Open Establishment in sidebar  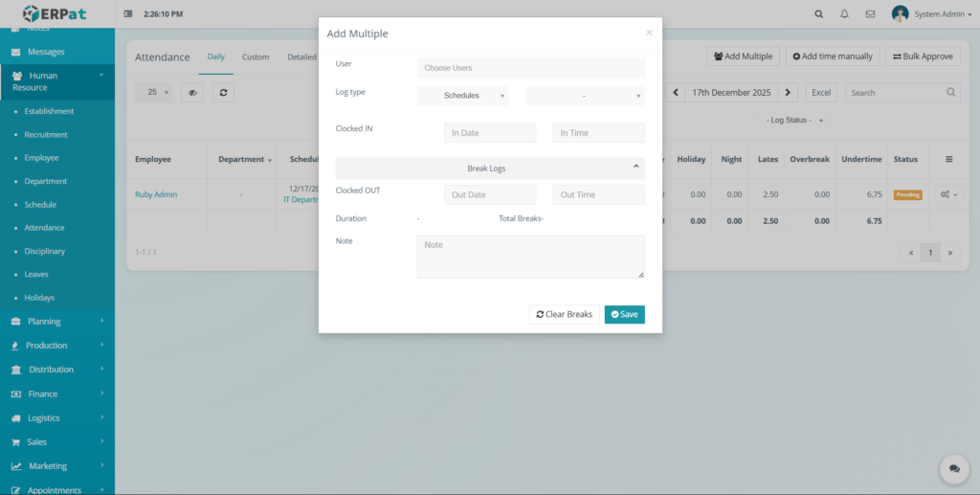pos(50,111)
